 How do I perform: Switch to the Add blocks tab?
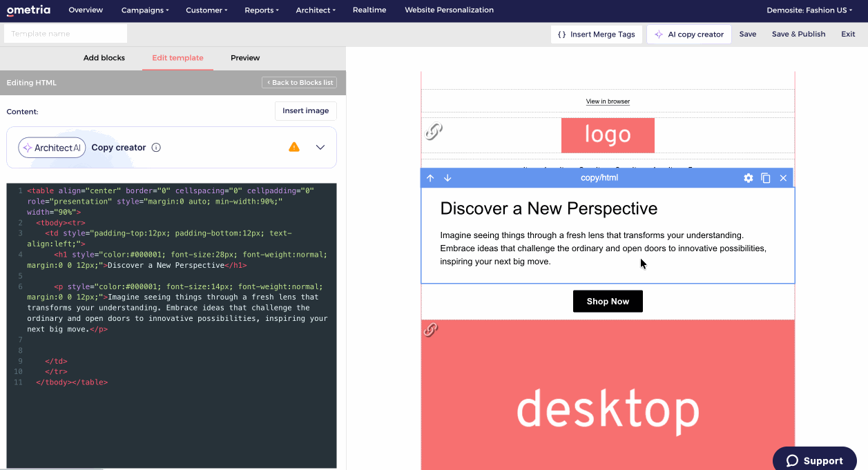(x=104, y=58)
